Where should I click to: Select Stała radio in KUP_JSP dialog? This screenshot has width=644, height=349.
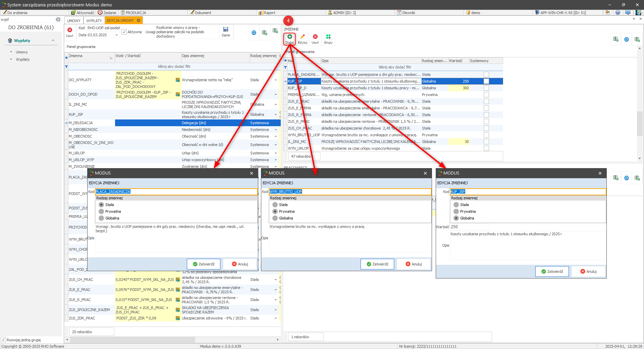(x=456, y=205)
